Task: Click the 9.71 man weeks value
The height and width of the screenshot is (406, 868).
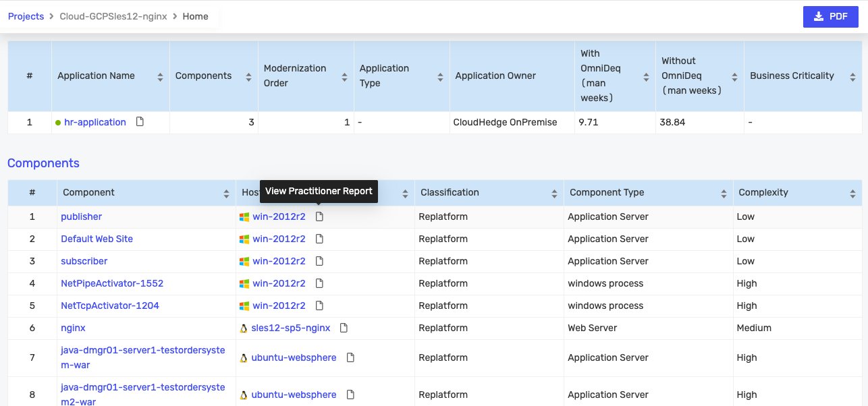Action: tap(588, 122)
